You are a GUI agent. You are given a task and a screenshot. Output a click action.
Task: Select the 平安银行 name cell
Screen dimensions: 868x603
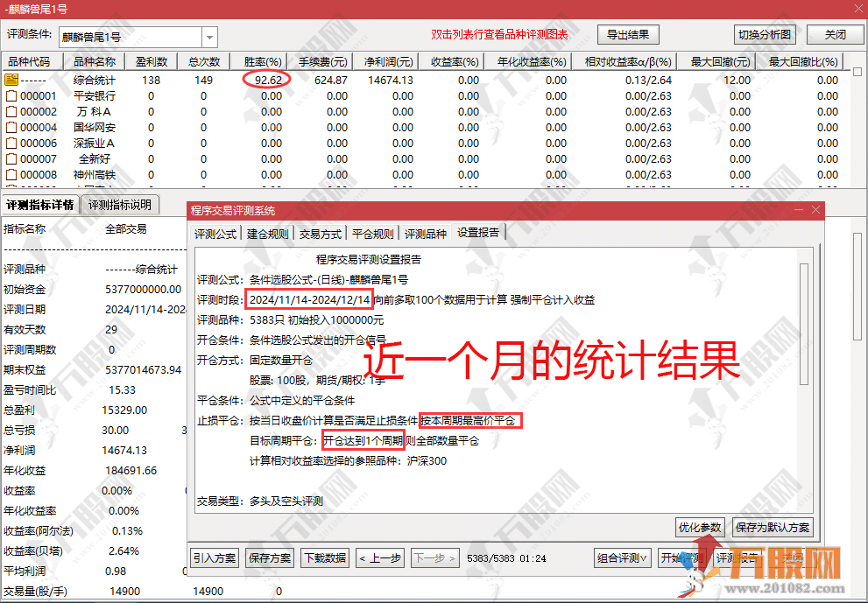pyautogui.click(x=94, y=95)
